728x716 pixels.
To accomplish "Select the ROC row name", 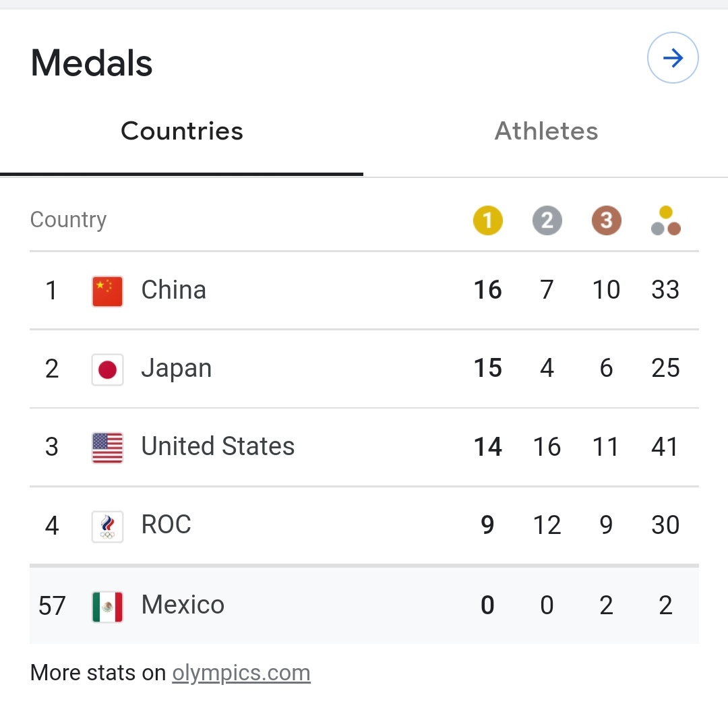I will 166,525.
